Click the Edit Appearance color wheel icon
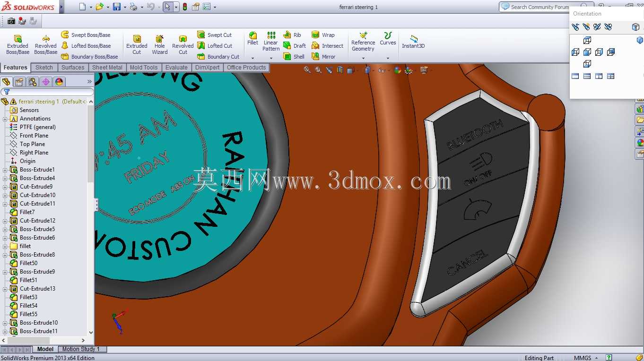 (398, 70)
